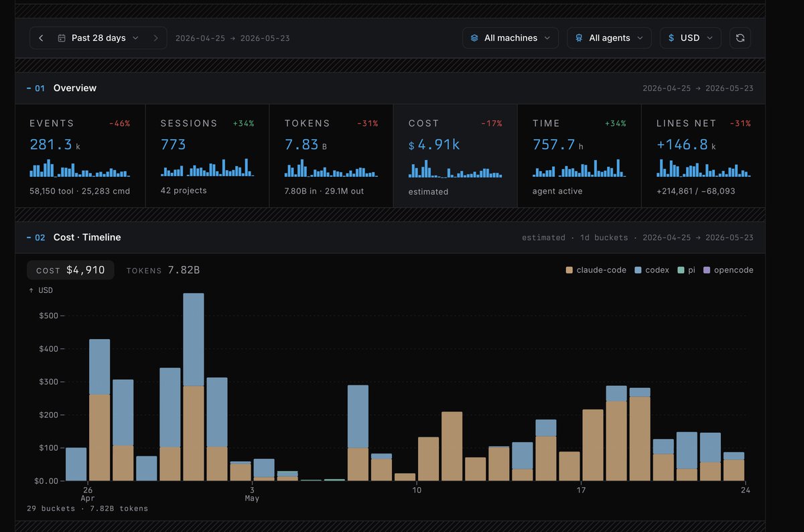
Task: Go to previous date range arrow
Action: (x=41, y=38)
